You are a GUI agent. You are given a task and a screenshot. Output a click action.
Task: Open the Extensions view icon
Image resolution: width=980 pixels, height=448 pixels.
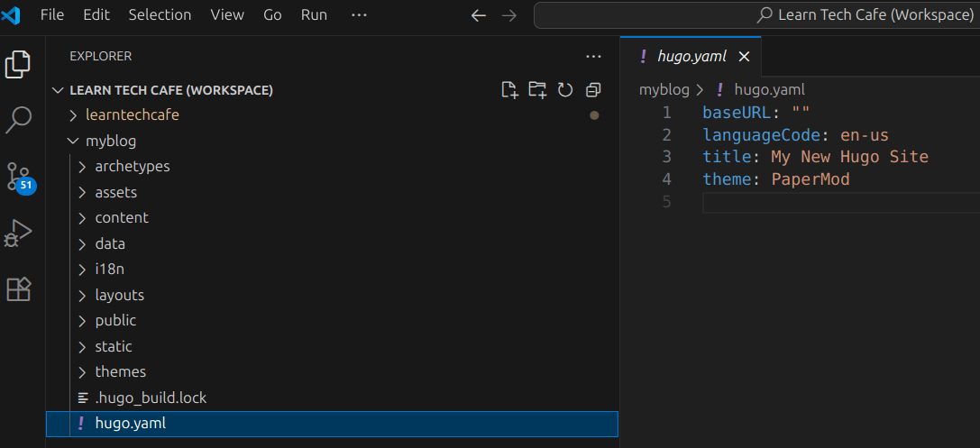pyautogui.click(x=18, y=289)
